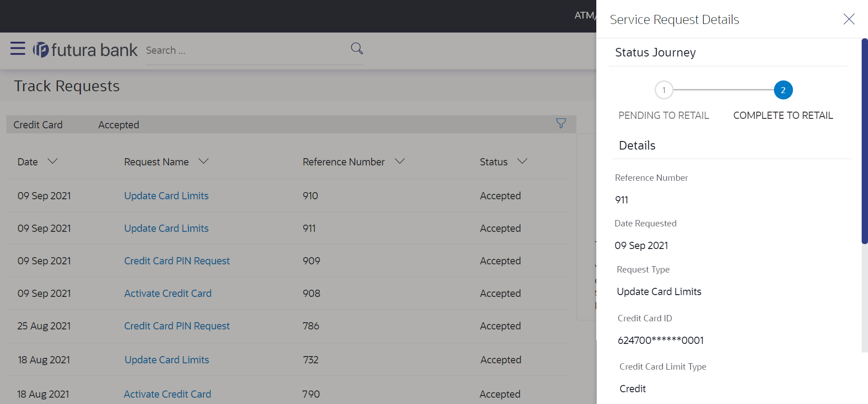The height and width of the screenshot is (404, 868).
Task: Open Activate Credit Card request 790
Action: point(167,394)
